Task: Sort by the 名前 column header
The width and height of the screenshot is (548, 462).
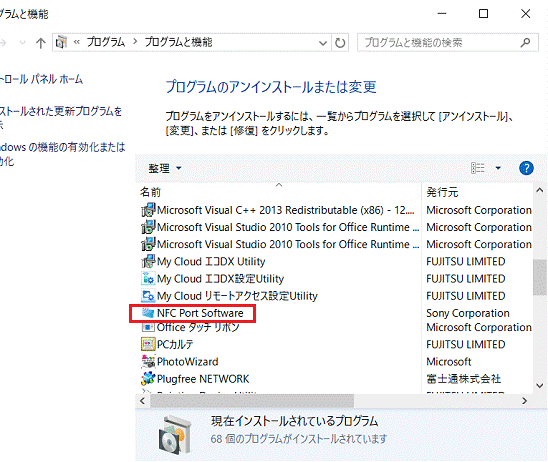Action: point(150,192)
